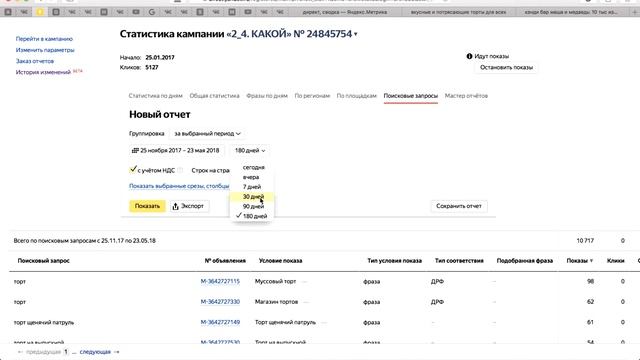This screenshot has width=640, height=360.
Task: Click the Остановить показы button
Action: pyautogui.click(x=506, y=67)
